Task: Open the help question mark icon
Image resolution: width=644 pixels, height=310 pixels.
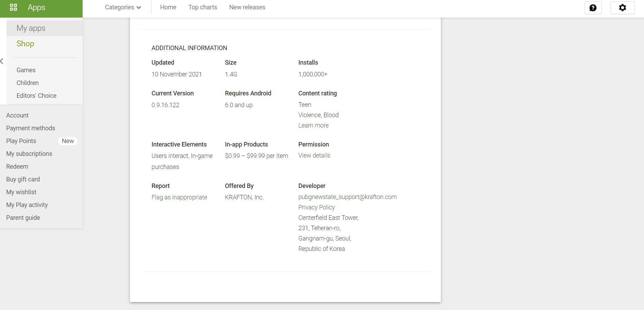Action: (593, 8)
